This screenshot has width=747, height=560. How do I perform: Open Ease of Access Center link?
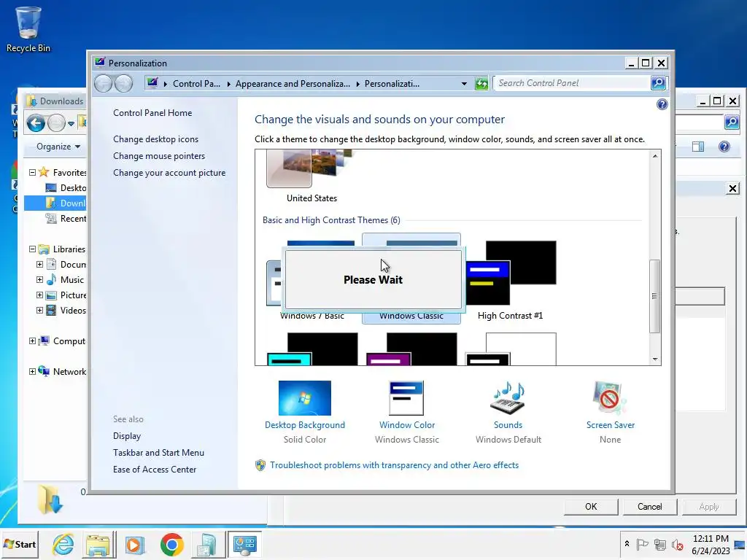coord(155,469)
